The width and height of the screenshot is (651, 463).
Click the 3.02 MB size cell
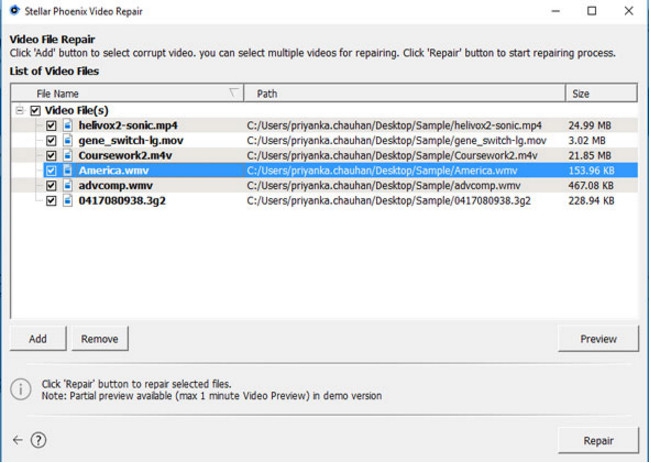pos(587,140)
